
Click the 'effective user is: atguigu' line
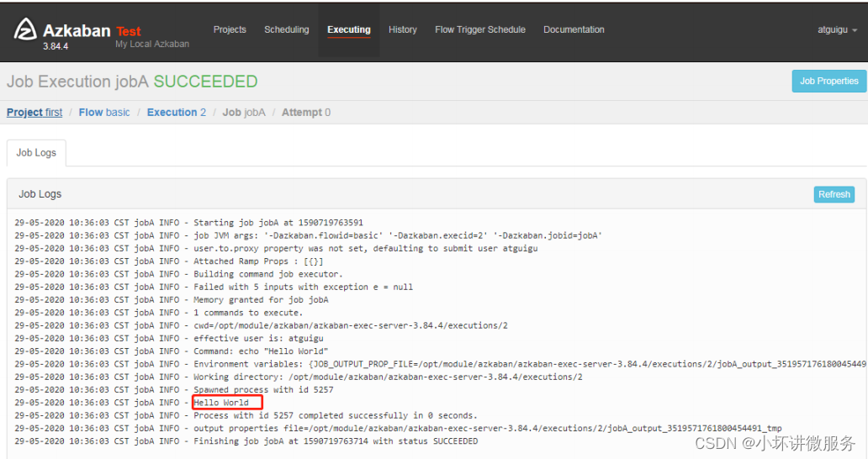click(x=169, y=339)
